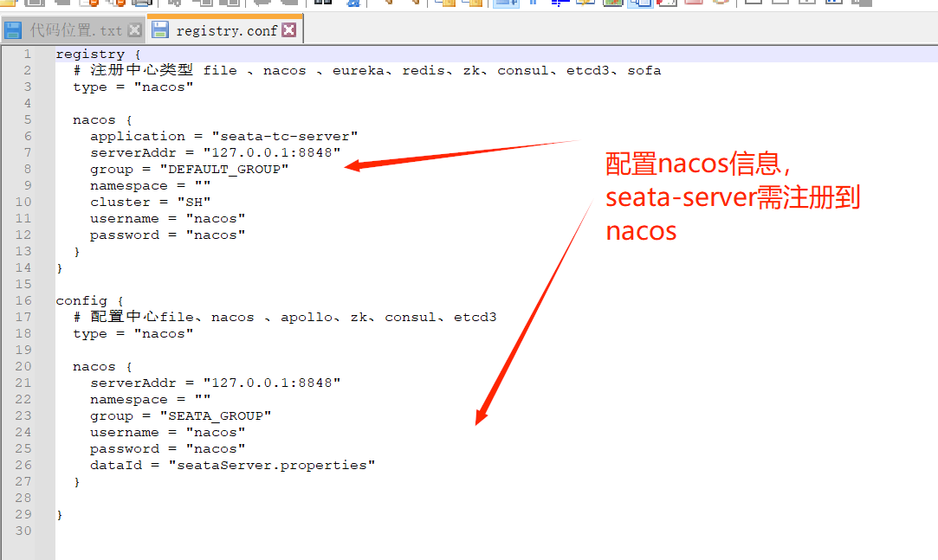Click dataId = "seataServer.properties" line
The width and height of the screenshot is (938, 560).
coord(233,465)
